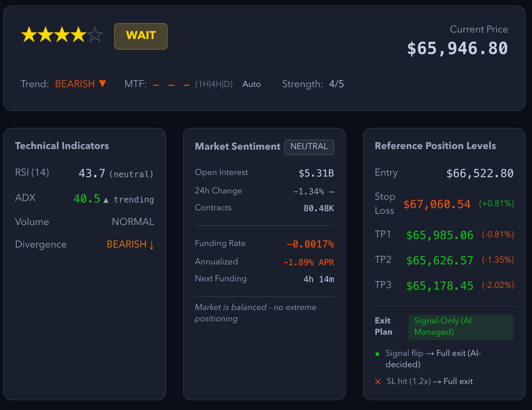Toggle the Auto mode for MTF
532x410 pixels.
(251, 84)
